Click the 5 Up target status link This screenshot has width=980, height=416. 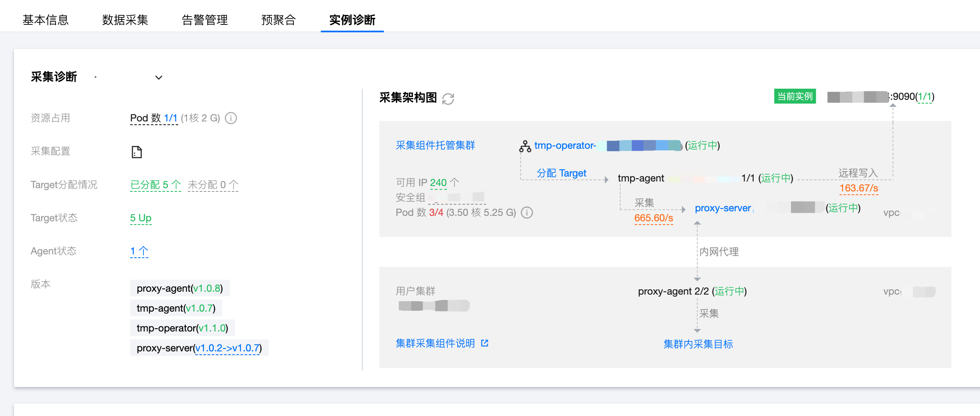tap(141, 218)
